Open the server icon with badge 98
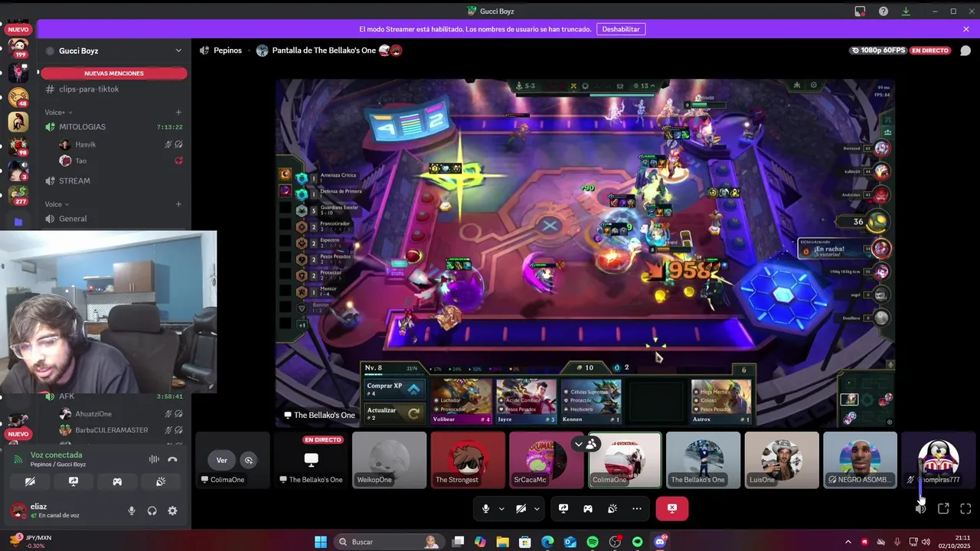The image size is (980, 551). point(18,145)
